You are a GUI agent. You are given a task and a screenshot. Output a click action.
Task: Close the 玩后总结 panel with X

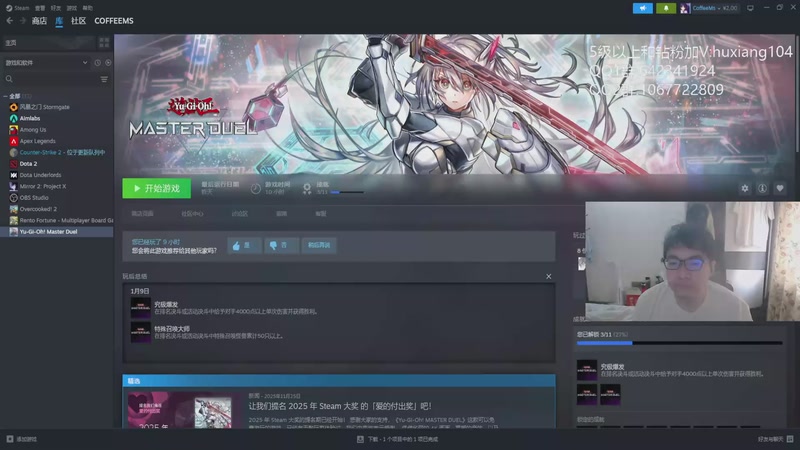pos(548,277)
